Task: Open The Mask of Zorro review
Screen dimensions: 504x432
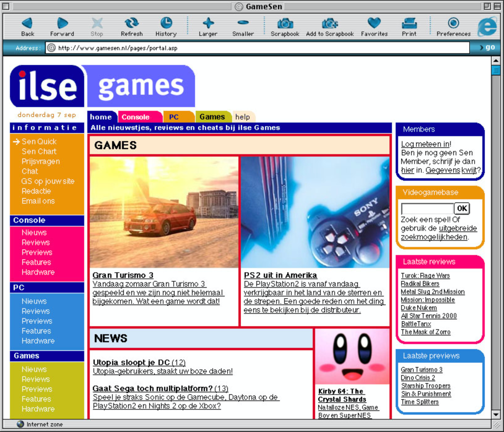Action: coord(425,332)
